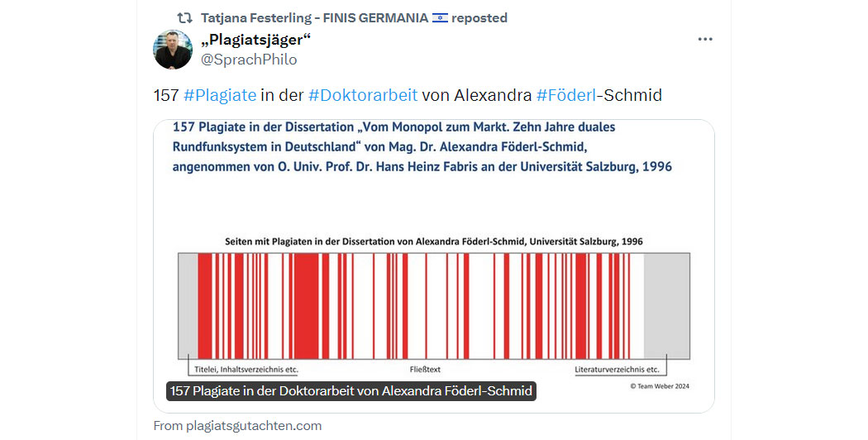Open the link card title caption overlay
Image resolution: width=868 pixels, height=440 pixels.
(x=351, y=390)
